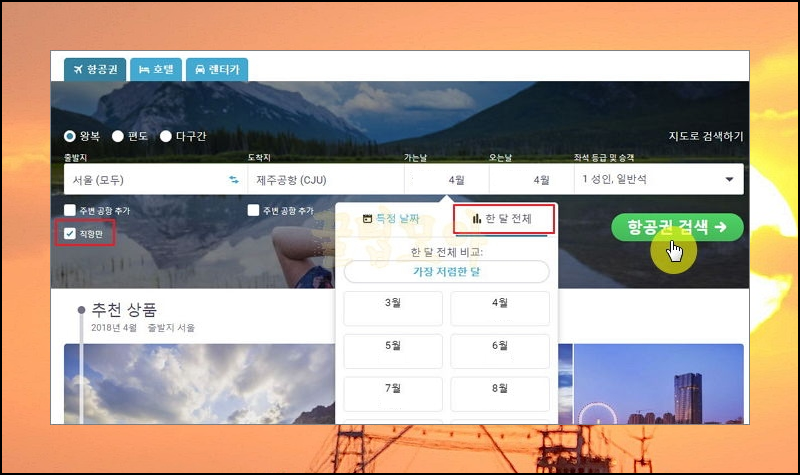
Task: Switch to the 호텔 hotel tab
Action: click(156, 69)
